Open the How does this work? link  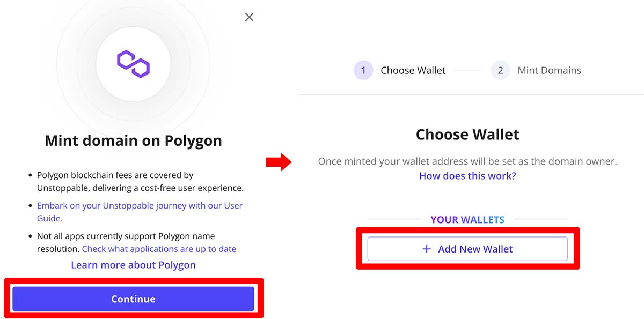467,176
